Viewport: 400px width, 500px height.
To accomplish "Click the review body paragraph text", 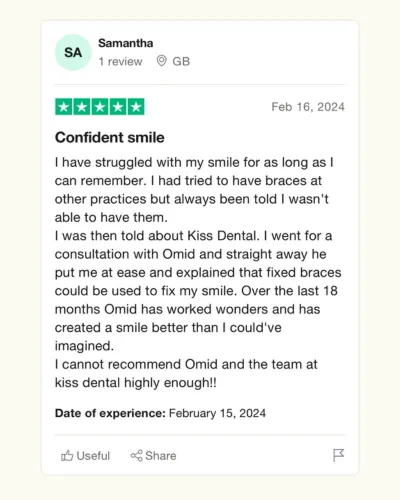I will pyautogui.click(x=198, y=272).
